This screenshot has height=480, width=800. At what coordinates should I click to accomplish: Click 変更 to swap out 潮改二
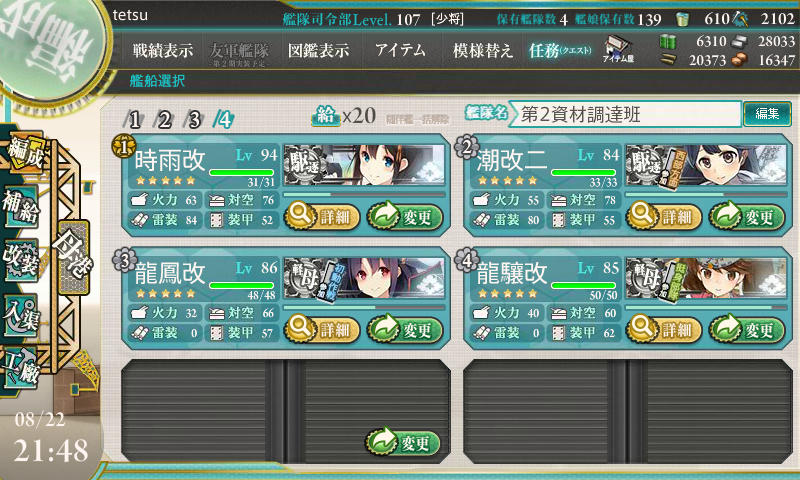(746, 217)
